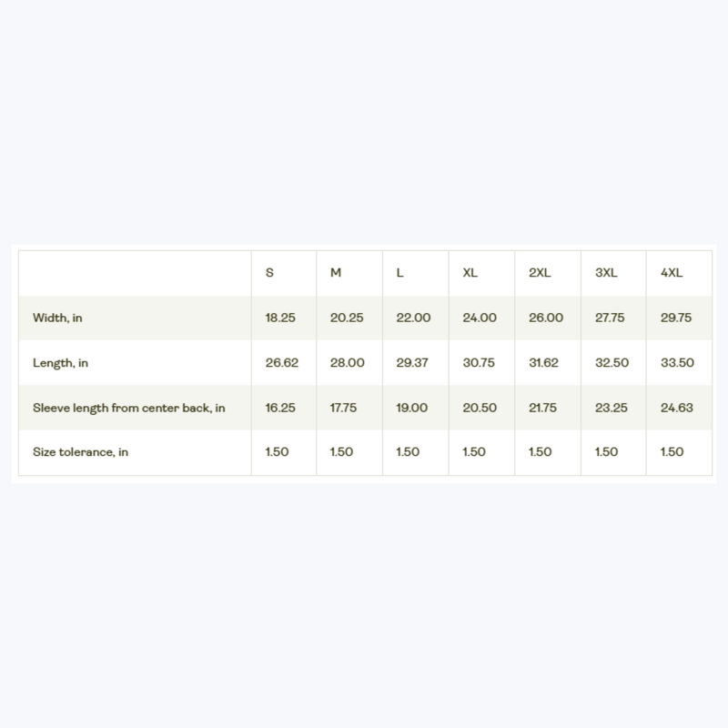Click the 31.62 length value for 2XL

(543, 362)
